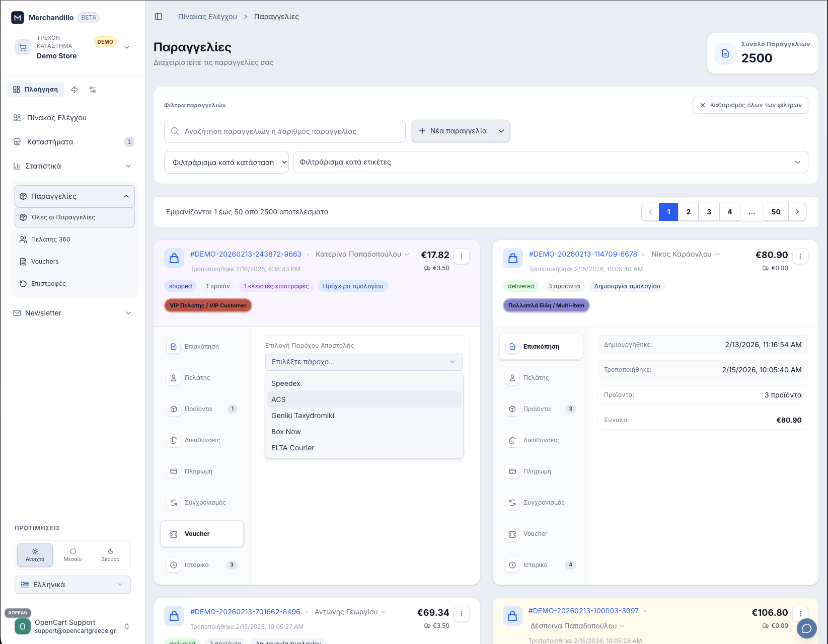Go to page 2 of results
Image resolution: width=828 pixels, height=644 pixels.
tap(689, 212)
